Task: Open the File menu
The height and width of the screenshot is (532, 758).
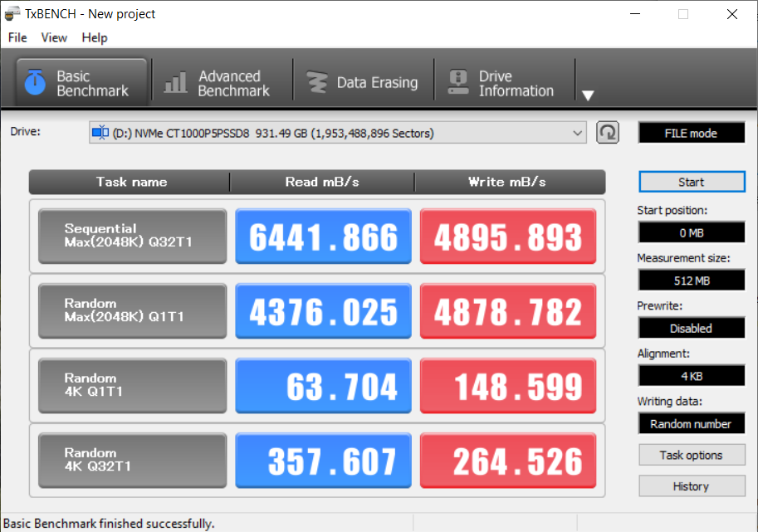Action: coord(17,37)
